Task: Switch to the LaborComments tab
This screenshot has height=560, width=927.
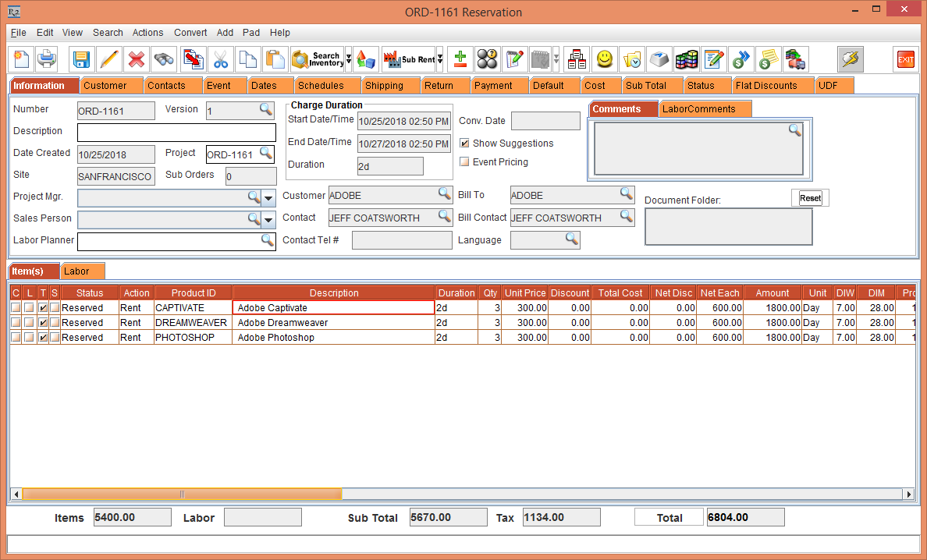Action: coord(698,109)
